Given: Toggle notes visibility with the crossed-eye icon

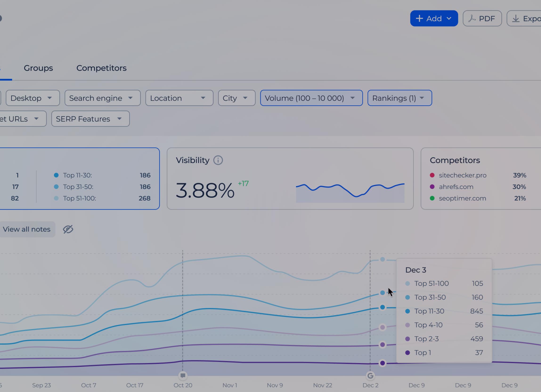Looking at the screenshot, I should click(x=68, y=229).
